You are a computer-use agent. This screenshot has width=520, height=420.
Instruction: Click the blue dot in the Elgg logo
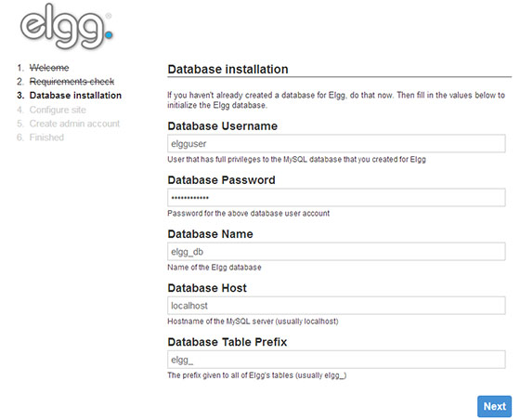tap(109, 34)
